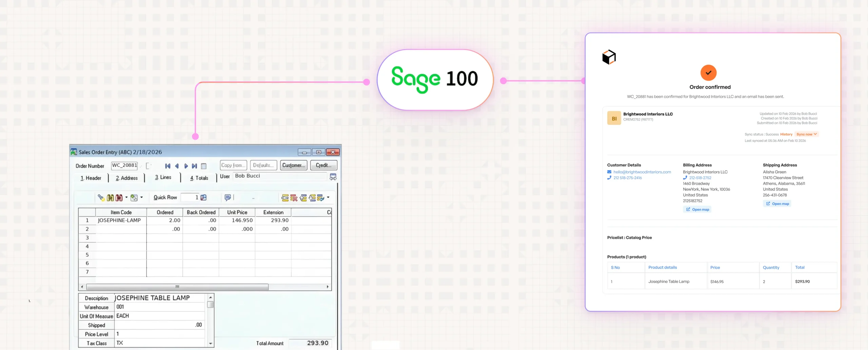Click the Tax Class value TX
This screenshot has width=868, height=350.
[x=160, y=343]
